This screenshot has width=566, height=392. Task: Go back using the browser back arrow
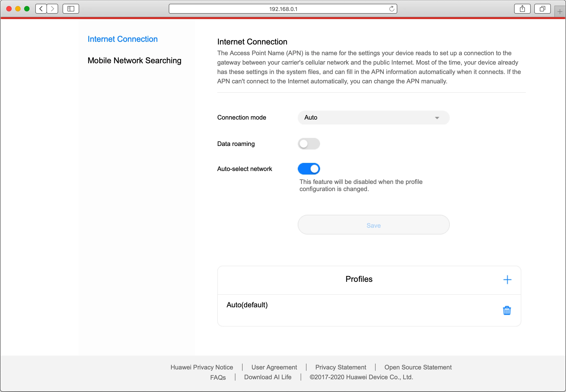click(41, 9)
